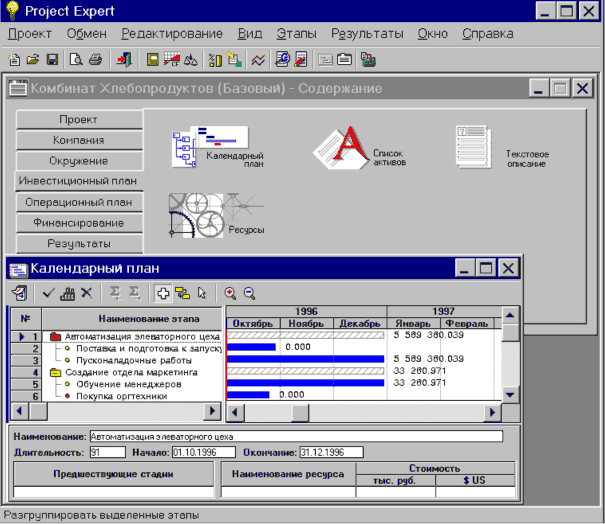
Task: Click the save diskette toolbar icon
Action: (x=53, y=60)
